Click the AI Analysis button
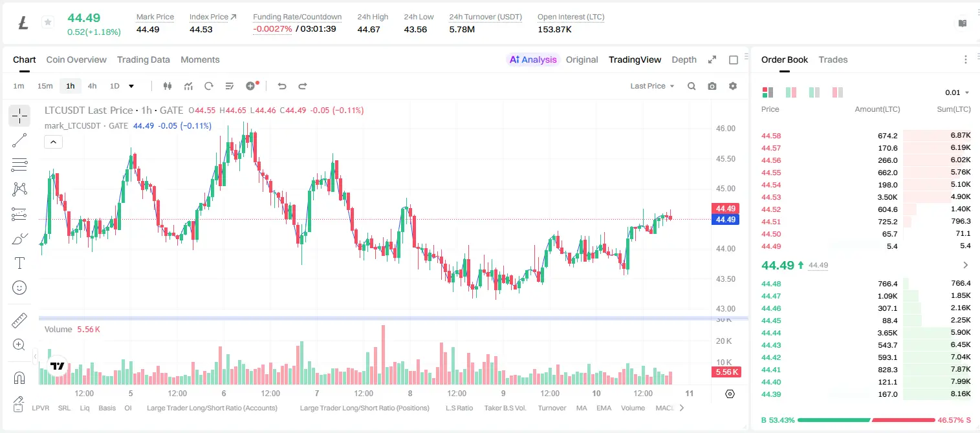 point(532,59)
